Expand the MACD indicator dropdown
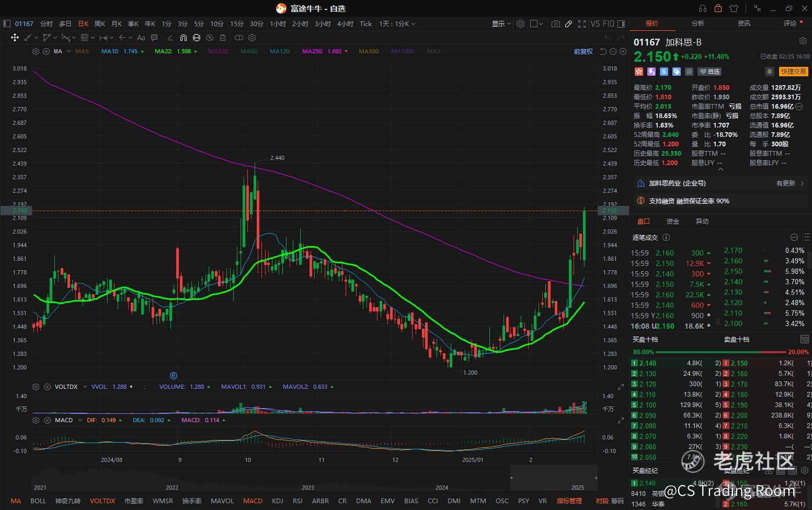Image resolution: width=812 pixels, height=510 pixels. pos(80,420)
